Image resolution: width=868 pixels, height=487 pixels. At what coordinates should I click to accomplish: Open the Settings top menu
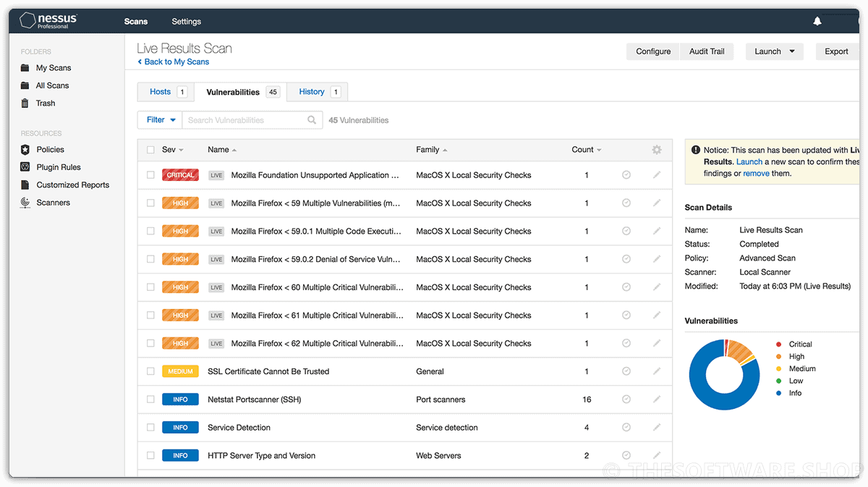[x=187, y=22]
